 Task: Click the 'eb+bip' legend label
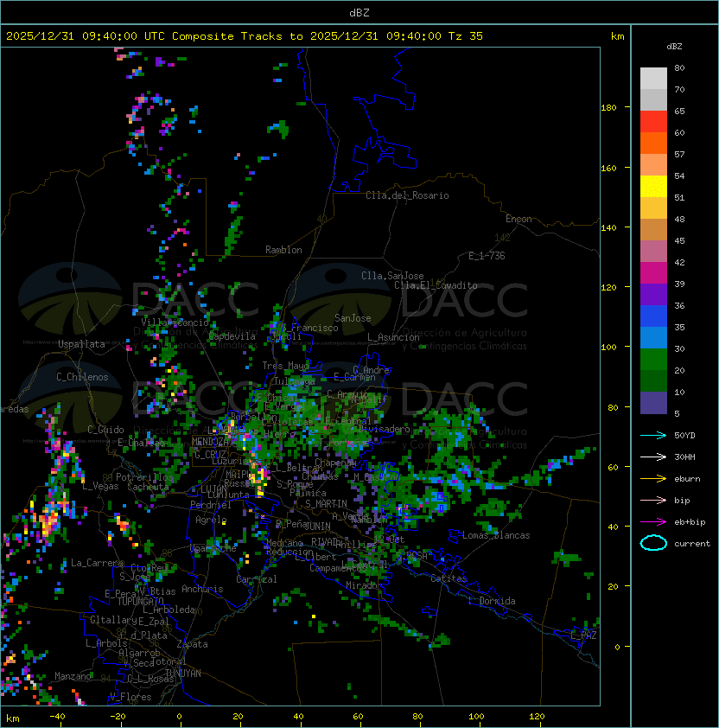tap(690, 522)
